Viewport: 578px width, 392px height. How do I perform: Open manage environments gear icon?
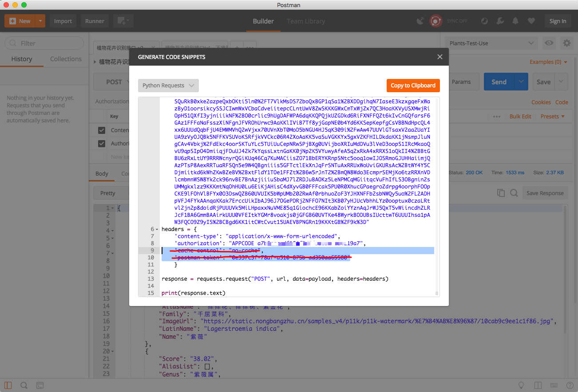point(566,43)
